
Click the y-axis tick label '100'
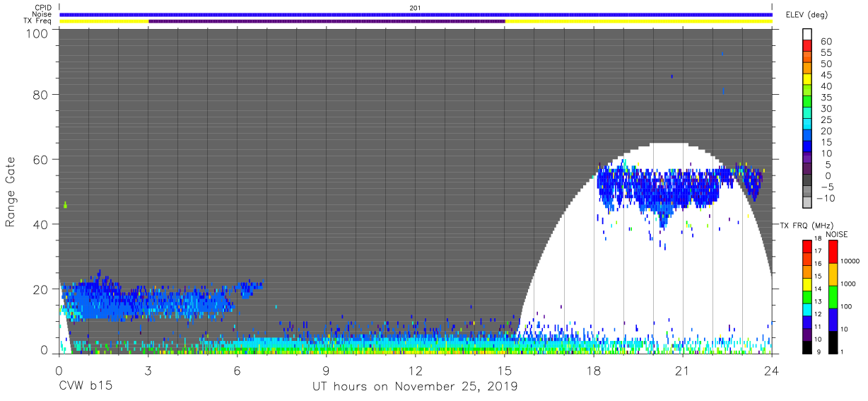click(x=37, y=33)
